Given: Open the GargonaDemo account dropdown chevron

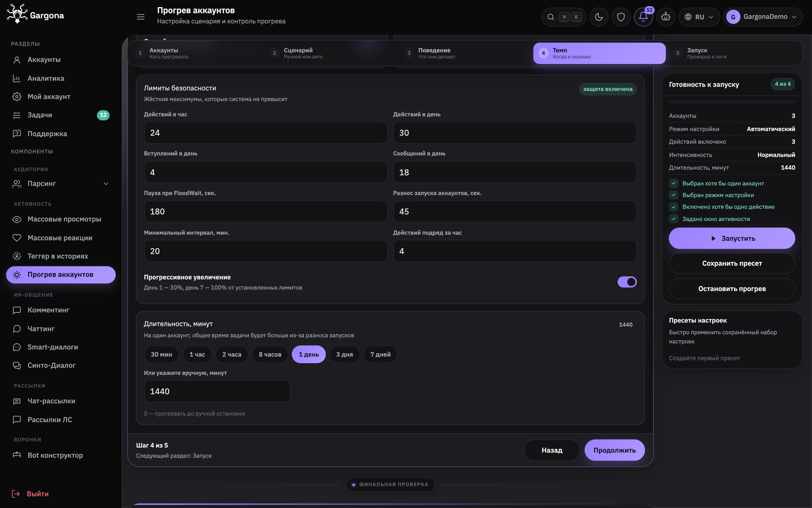Looking at the screenshot, I should click(794, 17).
